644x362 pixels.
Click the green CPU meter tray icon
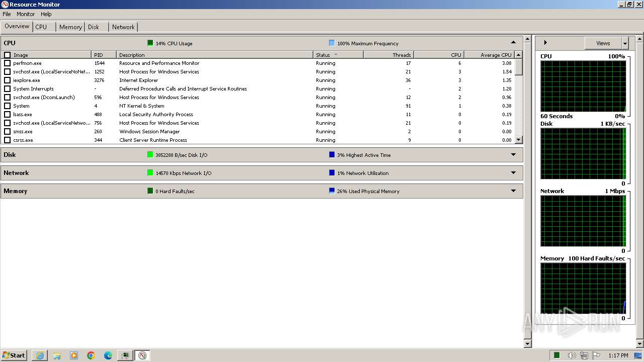click(x=557, y=355)
